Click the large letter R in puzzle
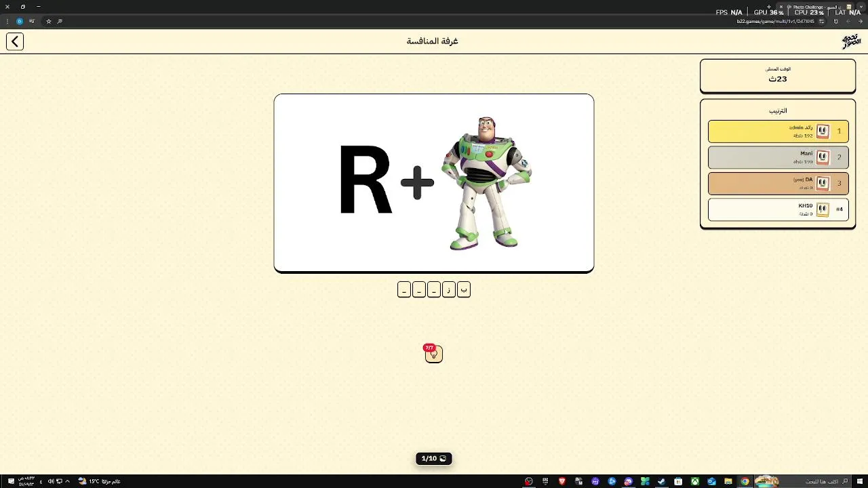 click(x=365, y=180)
